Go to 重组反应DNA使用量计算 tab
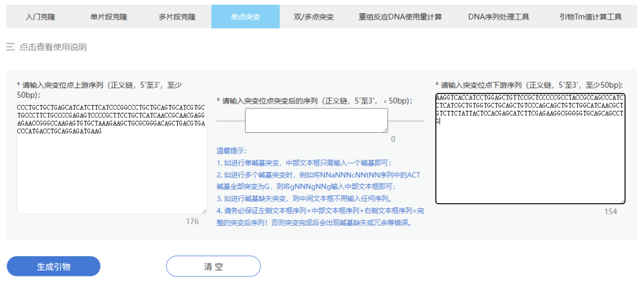The height and width of the screenshot is (283, 644). click(x=400, y=17)
